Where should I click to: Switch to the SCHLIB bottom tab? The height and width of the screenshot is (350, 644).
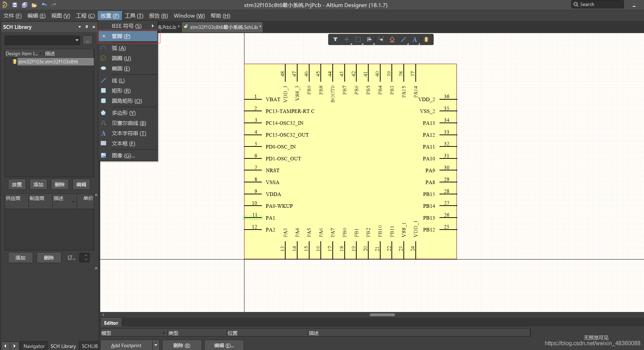pos(90,346)
